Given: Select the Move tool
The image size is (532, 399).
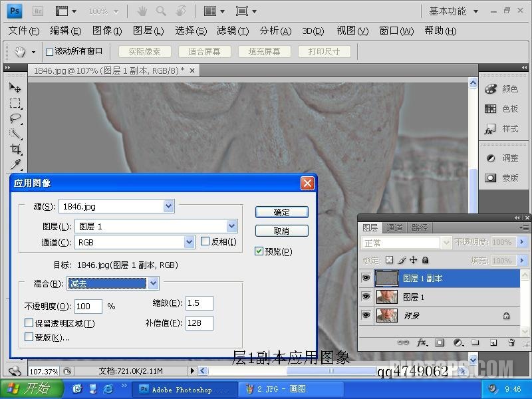Looking at the screenshot, I should click(x=15, y=88).
